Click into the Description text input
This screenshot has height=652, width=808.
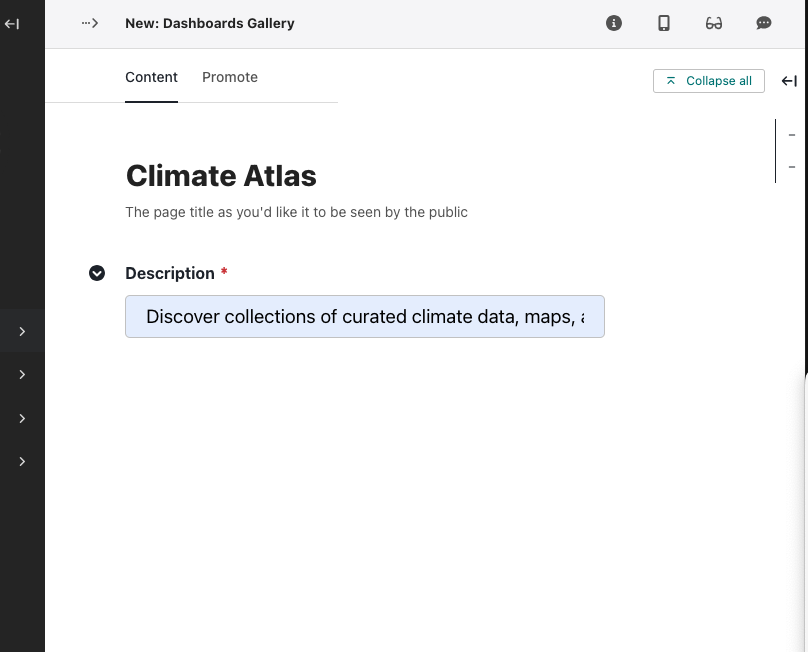point(365,316)
